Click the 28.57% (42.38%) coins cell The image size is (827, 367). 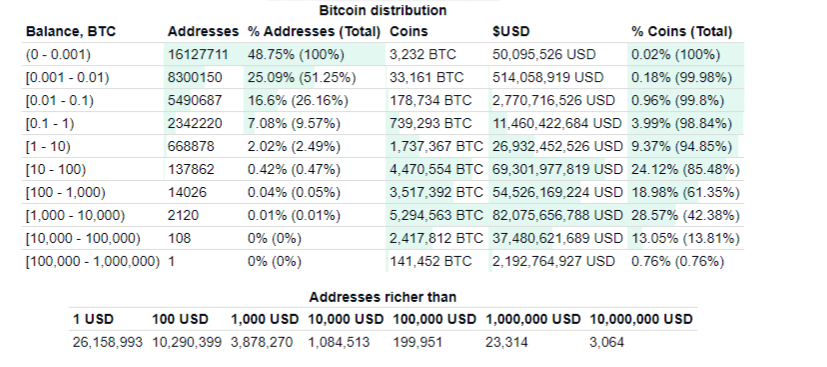(x=686, y=215)
